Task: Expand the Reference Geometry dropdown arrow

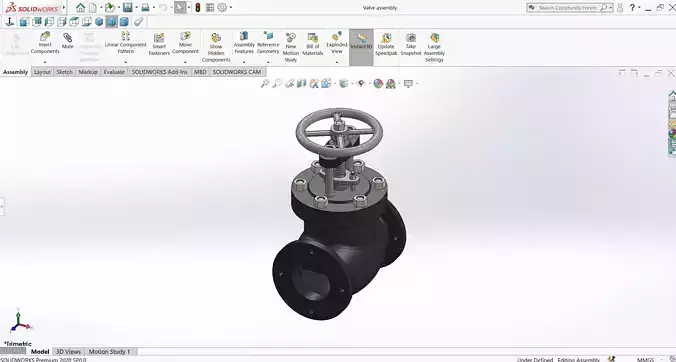Action: click(268, 62)
